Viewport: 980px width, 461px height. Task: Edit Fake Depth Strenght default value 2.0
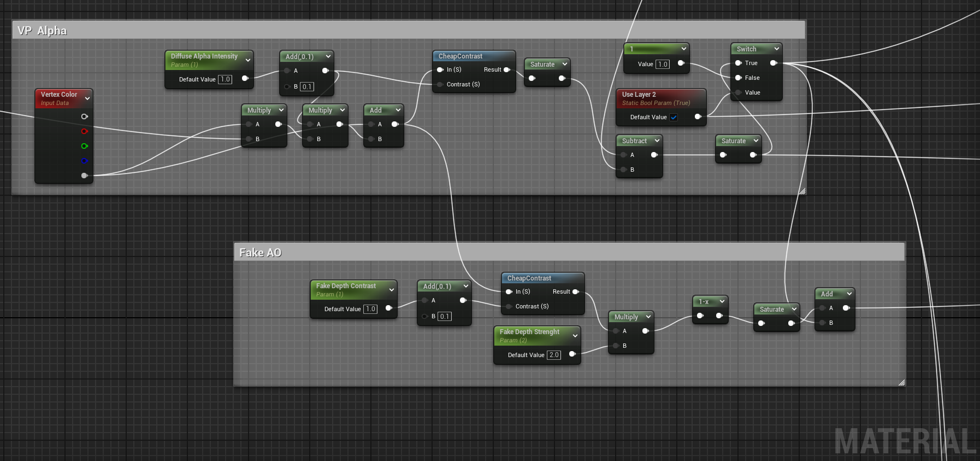tap(554, 355)
